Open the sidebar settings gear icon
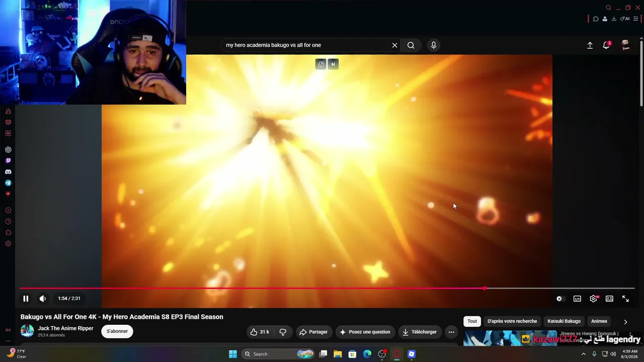 pos(8,244)
